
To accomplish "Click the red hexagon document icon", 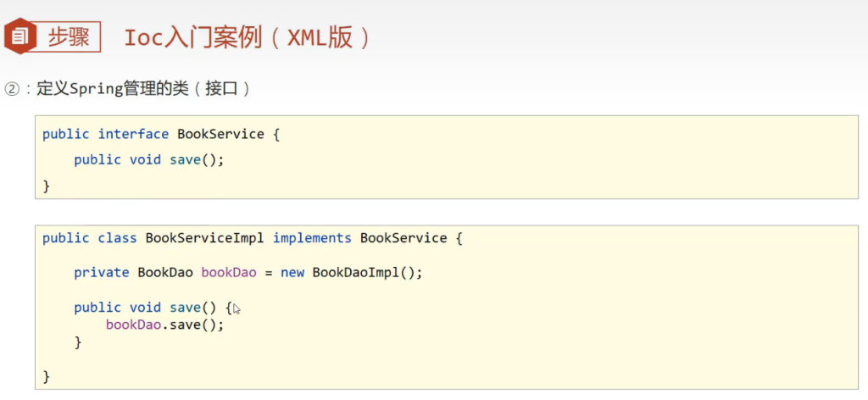I will (x=20, y=36).
